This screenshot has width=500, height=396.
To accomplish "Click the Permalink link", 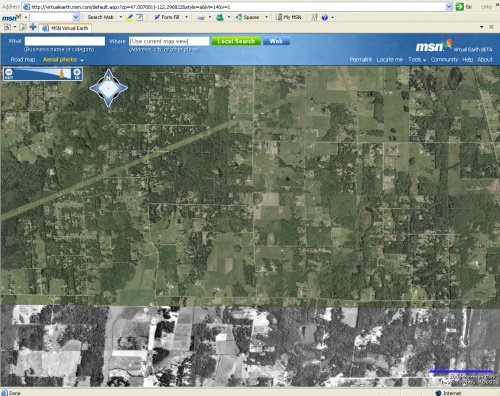I will click(361, 60).
